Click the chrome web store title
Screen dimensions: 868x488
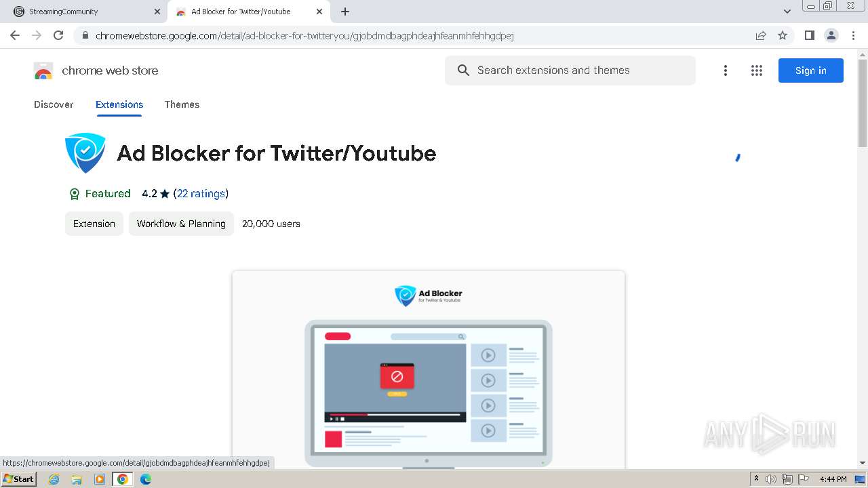click(x=110, y=70)
